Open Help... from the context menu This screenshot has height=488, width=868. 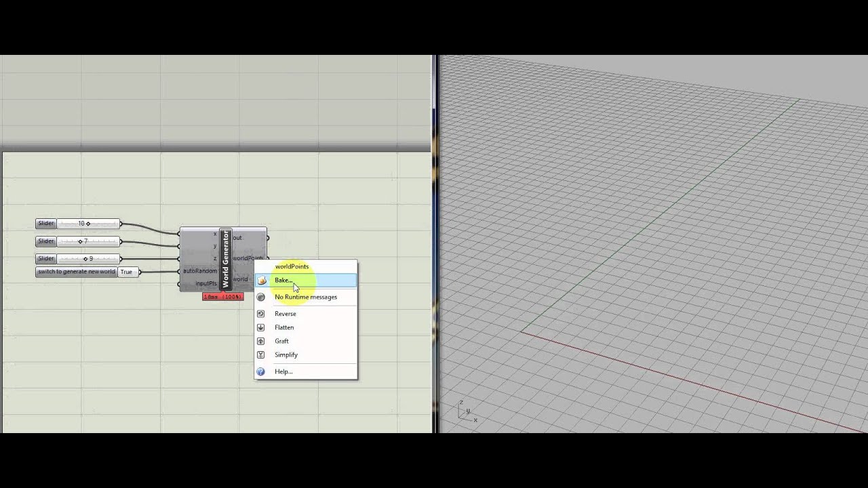coord(306,371)
